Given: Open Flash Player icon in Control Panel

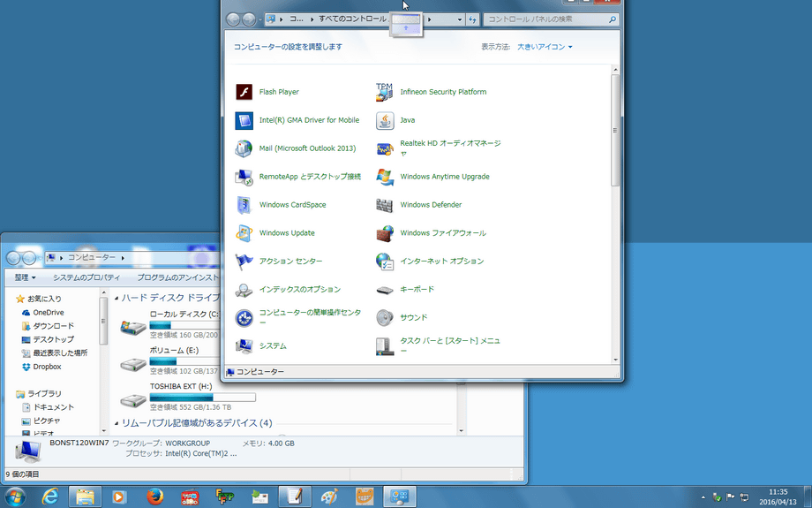Looking at the screenshot, I should [x=244, y=92].
